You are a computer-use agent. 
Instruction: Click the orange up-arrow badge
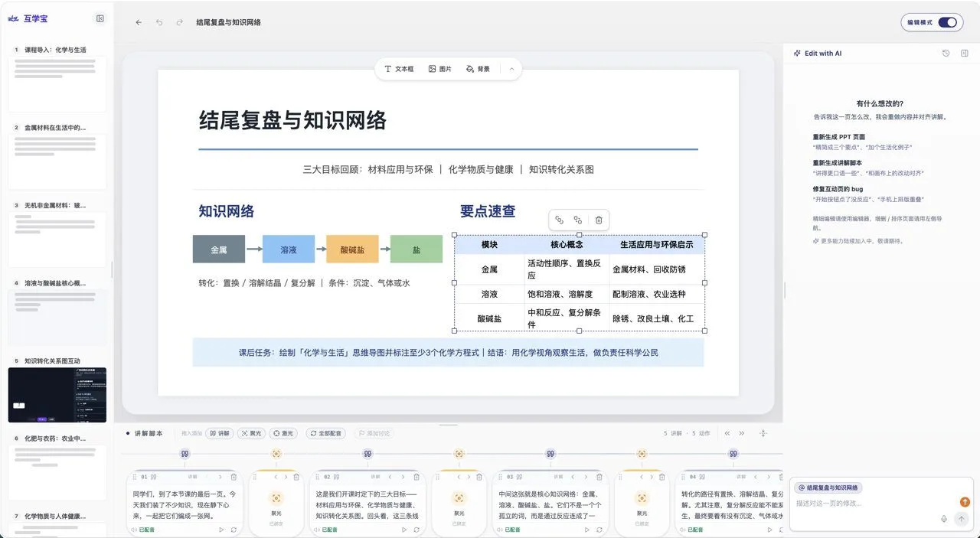click(965, 502)
